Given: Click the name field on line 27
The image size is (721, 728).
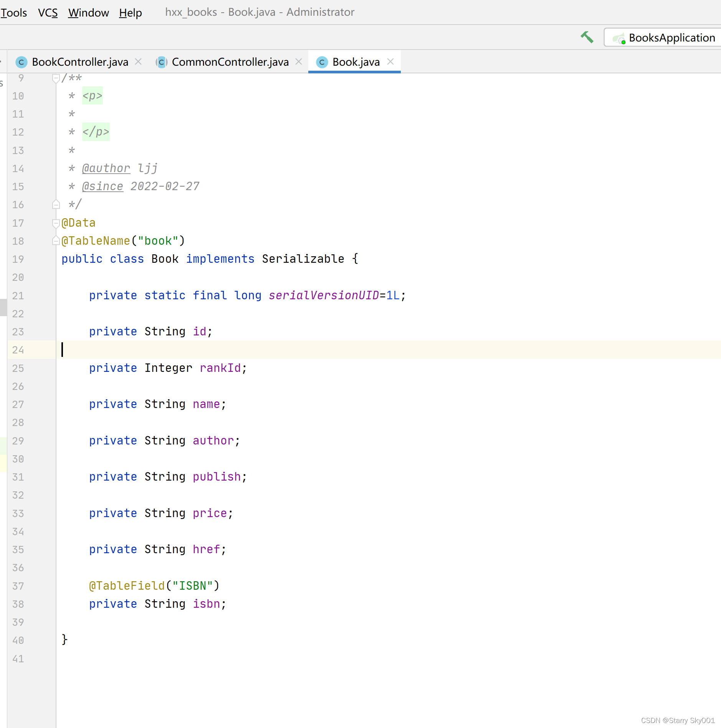Looking at the screenshot, I should 206,404.
